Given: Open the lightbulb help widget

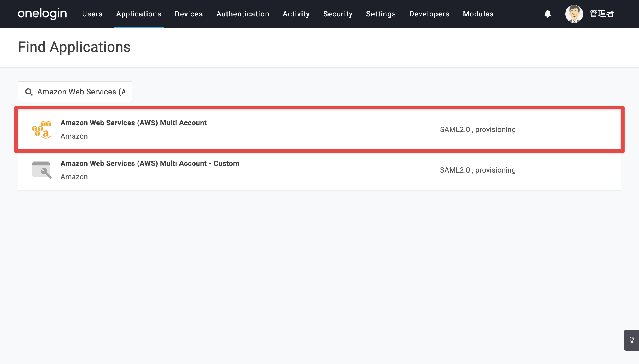Looking at the screenshot, I should pos(631,340).
